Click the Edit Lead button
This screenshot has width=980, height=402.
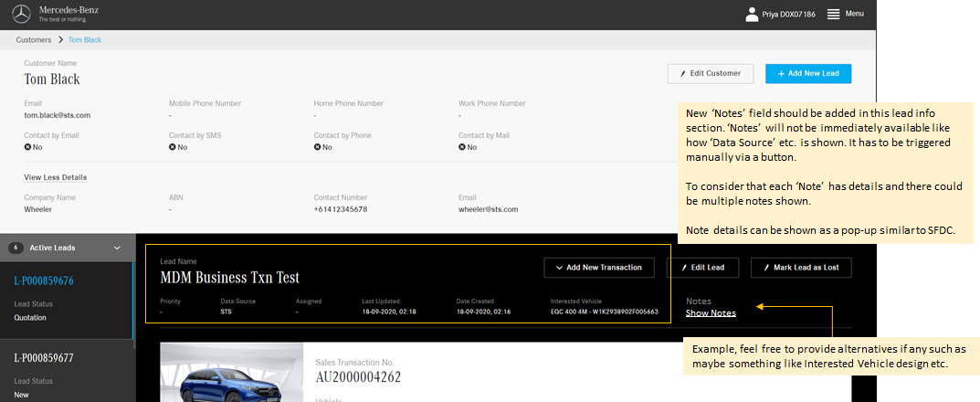[x=703, y=268]
